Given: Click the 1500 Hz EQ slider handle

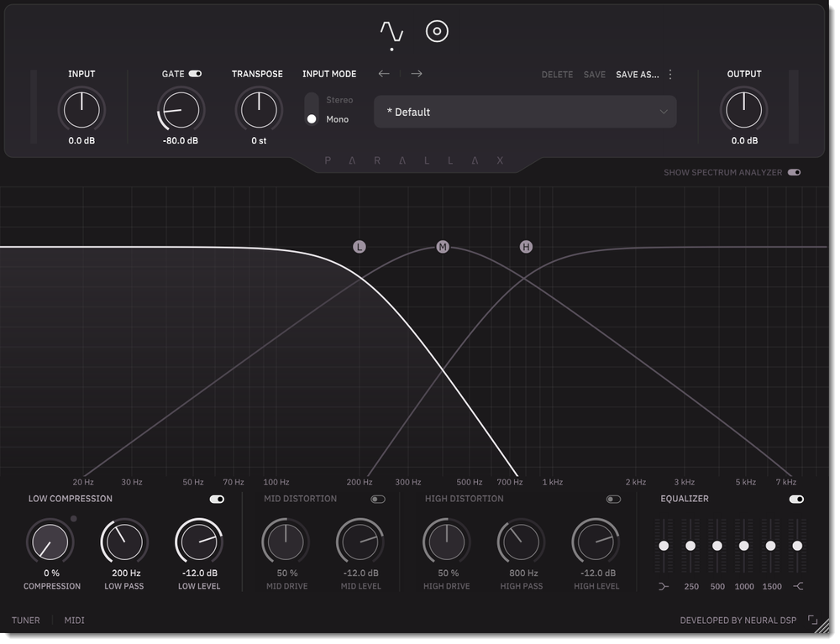Looking at the screenshot, I should [x=770, y=546].
